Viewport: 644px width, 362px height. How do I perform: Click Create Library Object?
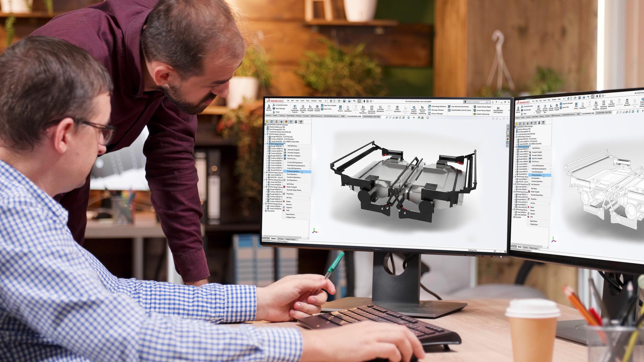click(482, 107)
